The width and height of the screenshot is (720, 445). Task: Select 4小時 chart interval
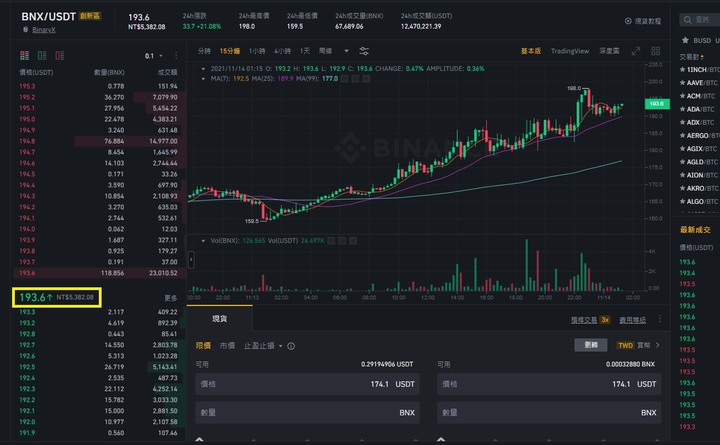tap(282, 51)
